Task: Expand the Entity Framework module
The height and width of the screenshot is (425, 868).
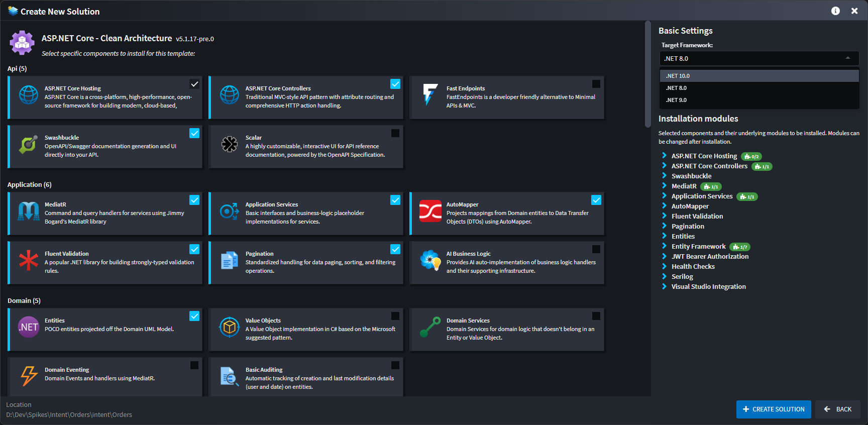Action: pyautogui.click(x=664, y=246)
